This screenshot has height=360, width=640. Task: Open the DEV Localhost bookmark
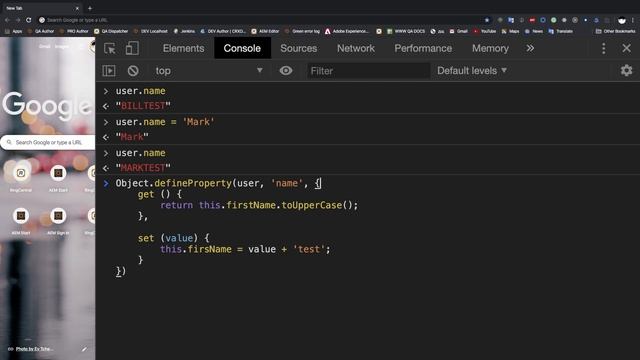(x=150, y=31)
